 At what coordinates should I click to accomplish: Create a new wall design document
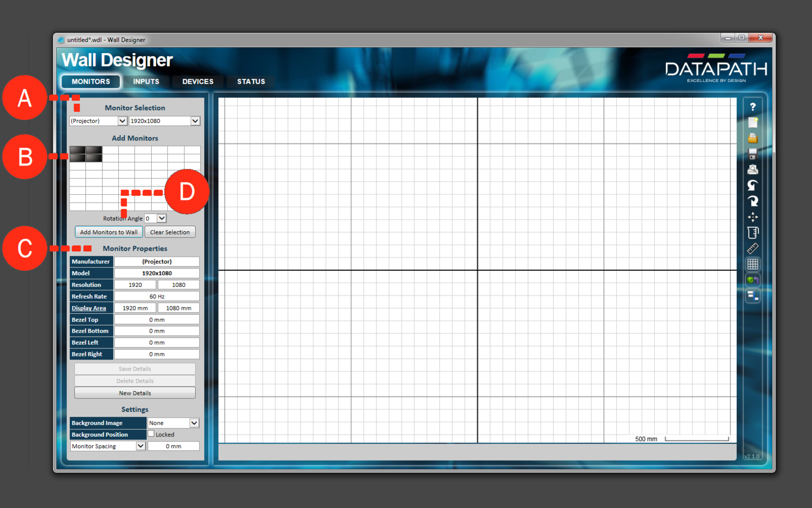752,122
